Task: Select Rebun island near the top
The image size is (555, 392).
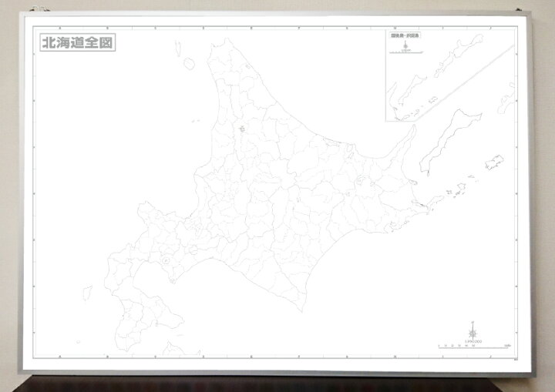Action: coord(177,49)
